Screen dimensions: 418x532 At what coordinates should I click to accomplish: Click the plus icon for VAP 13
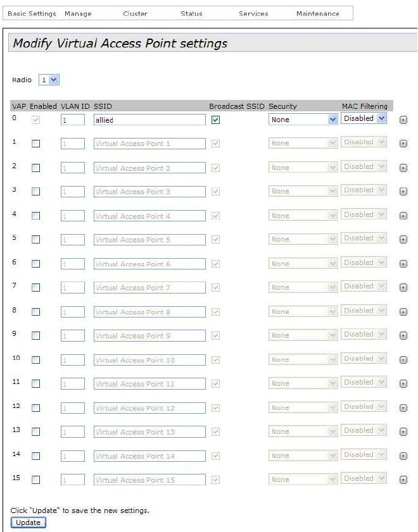pyautogui.click(x=403, y=432)
